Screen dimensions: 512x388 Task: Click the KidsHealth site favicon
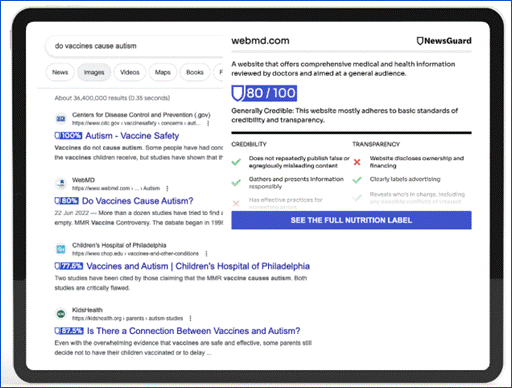[x=61, y=314]
